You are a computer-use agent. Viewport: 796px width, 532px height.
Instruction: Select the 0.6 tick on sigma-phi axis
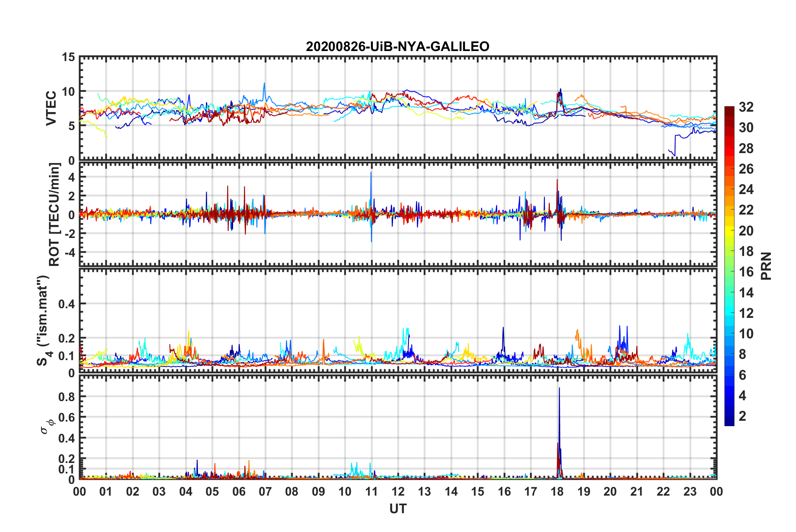tap(67, 417)
